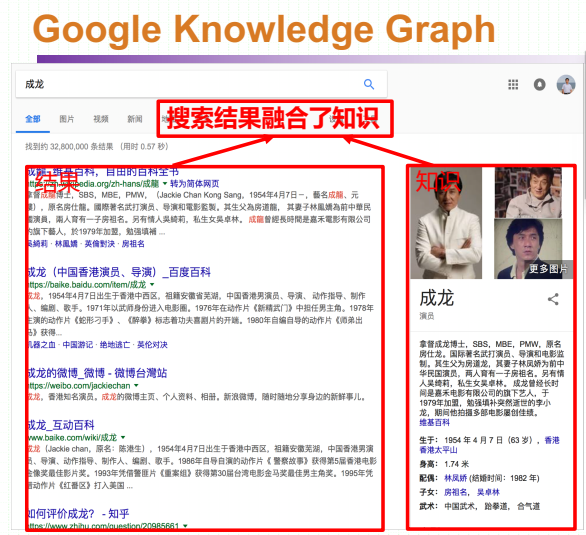This screenshot has width=586, height=535.
Task: Switch to the 新闻 tab
Action: point(135,119)
